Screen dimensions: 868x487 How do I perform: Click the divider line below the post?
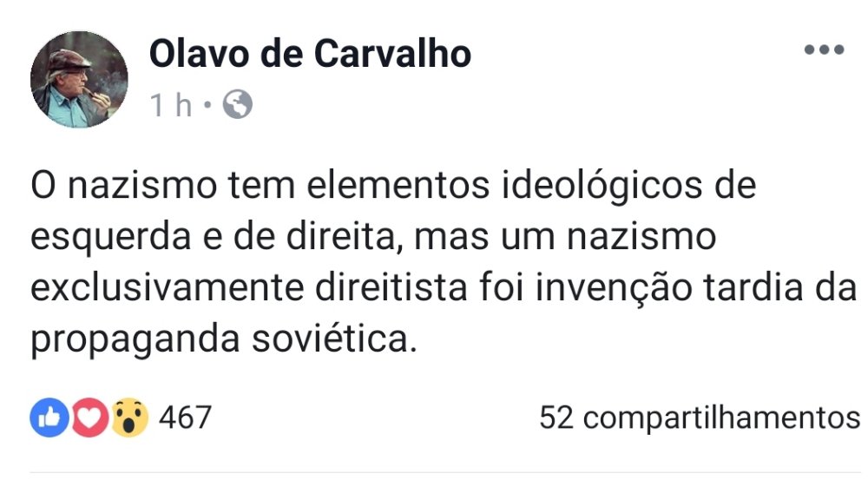click(444, 472)
